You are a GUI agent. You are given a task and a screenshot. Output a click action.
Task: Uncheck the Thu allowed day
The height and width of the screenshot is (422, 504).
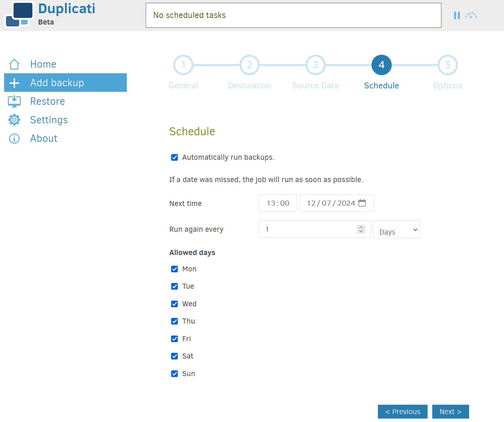pyautogui.click(x=175, y=321)
